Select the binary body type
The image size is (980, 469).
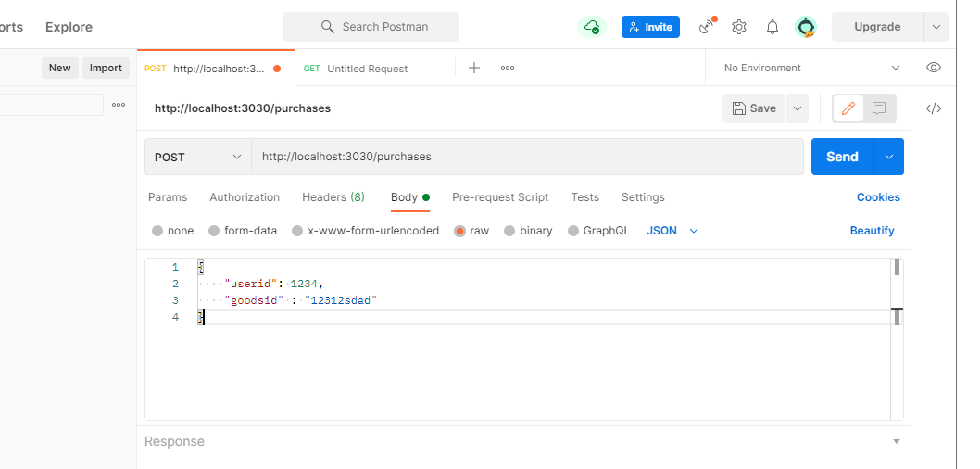pyautogui.click(x=509, y=231)
